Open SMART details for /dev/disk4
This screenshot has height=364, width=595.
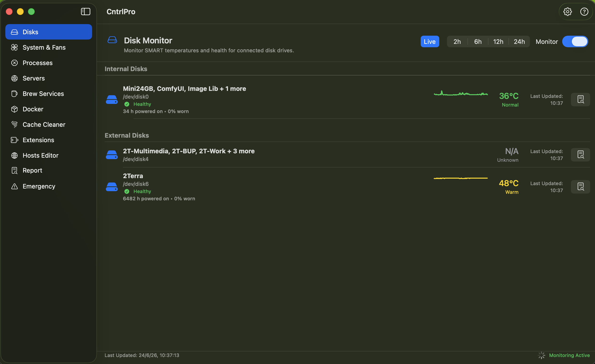pos(580,155)
